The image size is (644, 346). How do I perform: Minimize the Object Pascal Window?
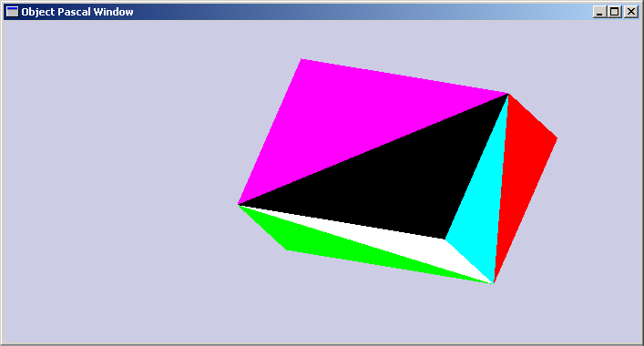click(x=599, y=12)
